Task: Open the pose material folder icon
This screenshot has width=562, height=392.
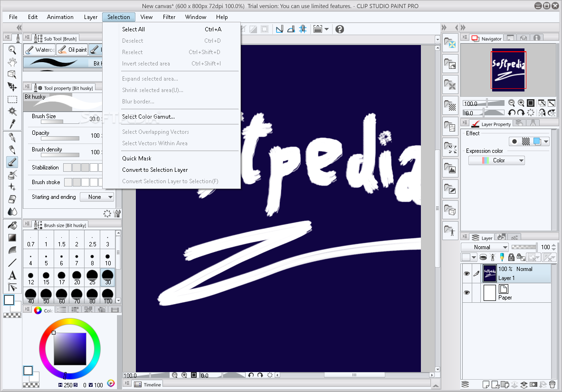Action: (450, 230)
